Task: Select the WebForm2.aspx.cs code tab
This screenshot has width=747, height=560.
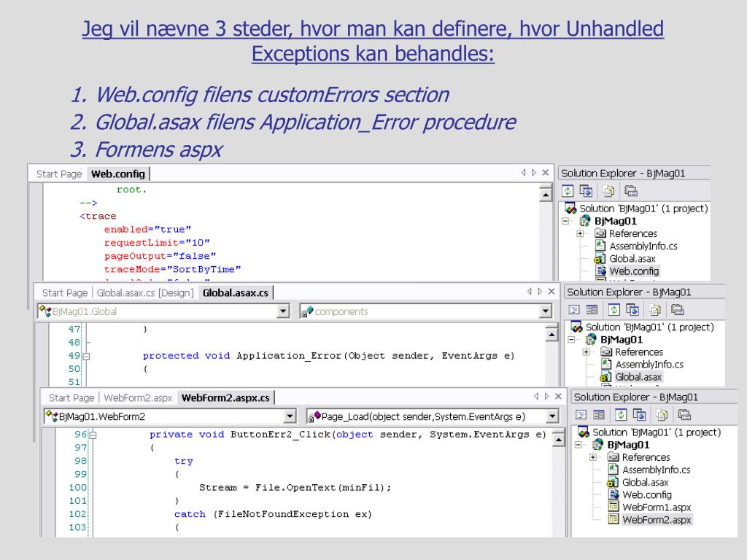Action: pos(225,397)
